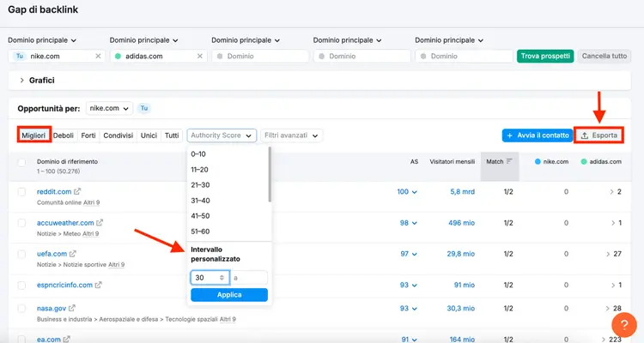Select the Migliori tab

point(33,135)
